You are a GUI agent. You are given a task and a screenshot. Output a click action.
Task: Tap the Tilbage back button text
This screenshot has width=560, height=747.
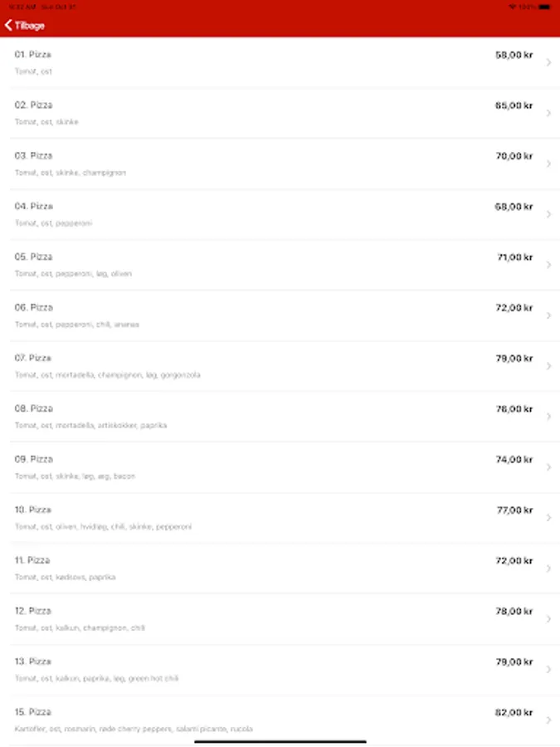point(30,26)
